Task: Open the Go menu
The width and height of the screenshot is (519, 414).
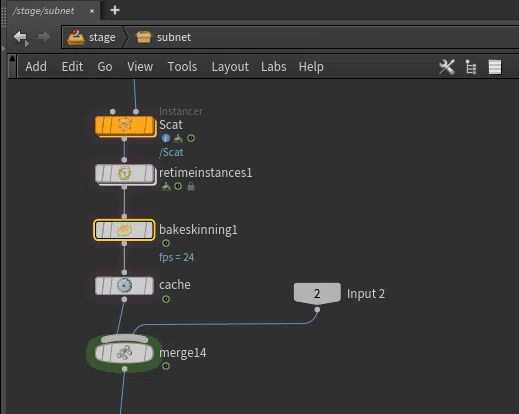Action: tap(105, 67)
